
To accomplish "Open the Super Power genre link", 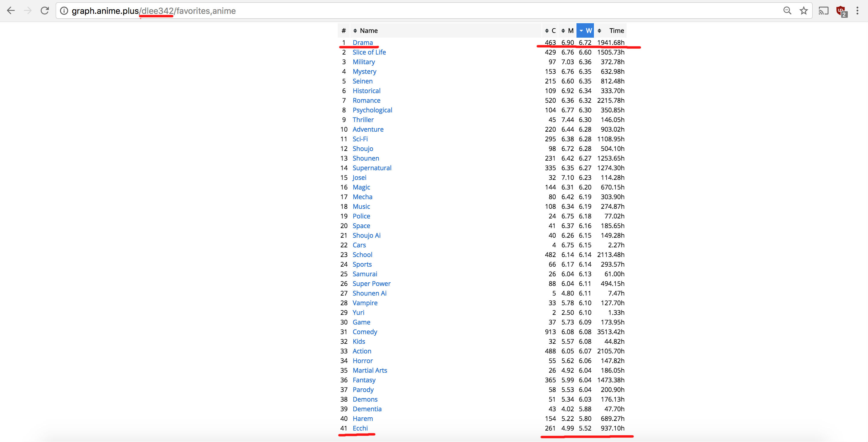I will [371, 284].
